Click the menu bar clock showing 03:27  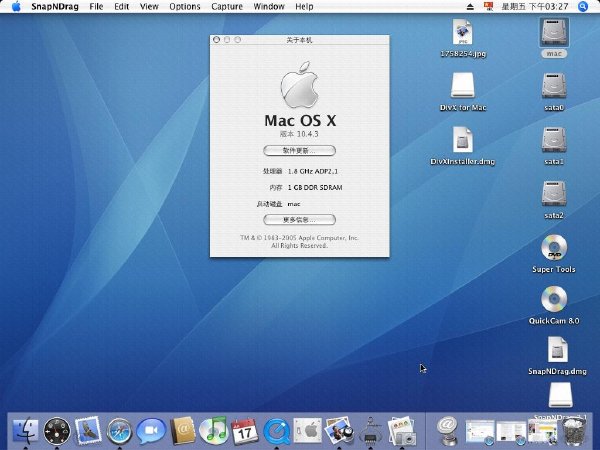[x=535, y=7]
